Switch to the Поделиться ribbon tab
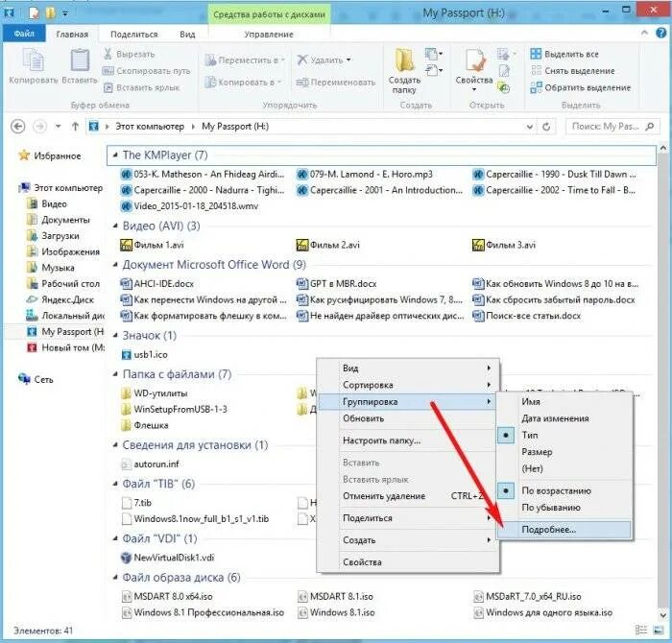 133,35
